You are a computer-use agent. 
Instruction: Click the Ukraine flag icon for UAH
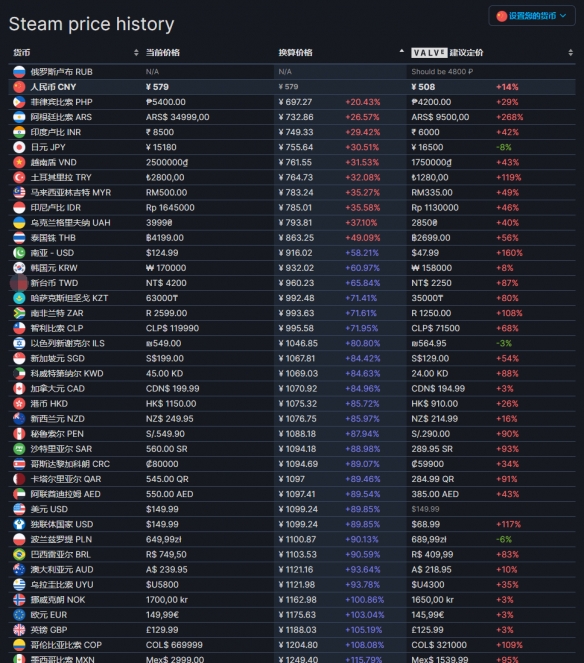19,222
